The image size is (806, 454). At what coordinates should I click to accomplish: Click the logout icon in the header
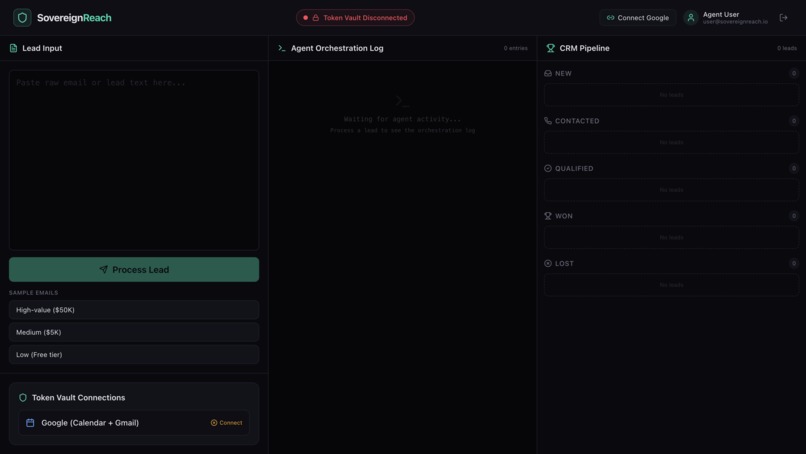(x=783, y=17)
